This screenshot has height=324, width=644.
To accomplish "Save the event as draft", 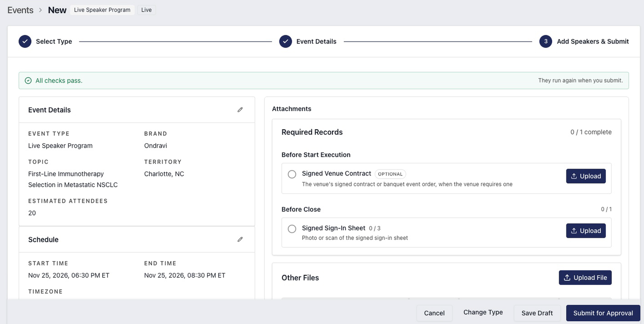I will tap(537, 313).
